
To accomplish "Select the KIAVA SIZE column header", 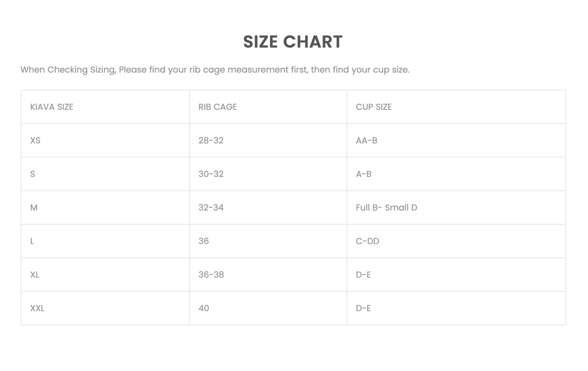I will (x=51, y=107).
